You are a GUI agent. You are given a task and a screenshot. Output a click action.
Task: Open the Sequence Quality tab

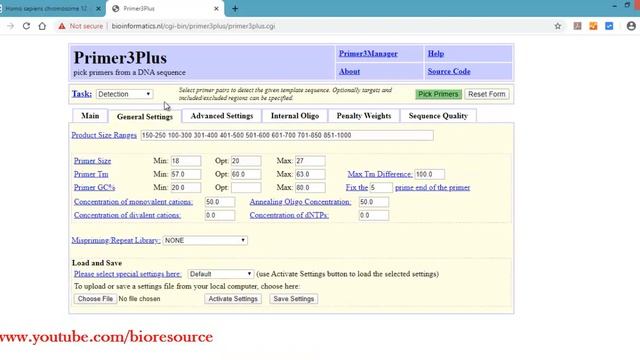438,116
